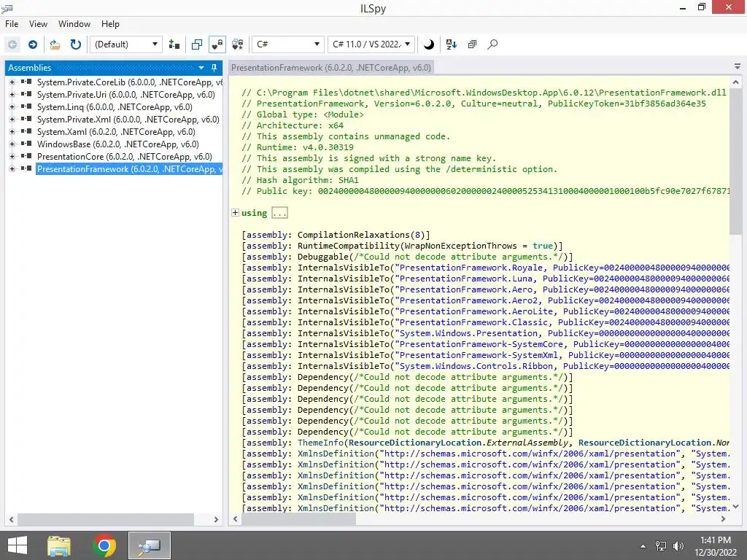Click the first XmlnsDefinition attribute link
Viewport: 747px width, 560px height.
coord(336,454)
